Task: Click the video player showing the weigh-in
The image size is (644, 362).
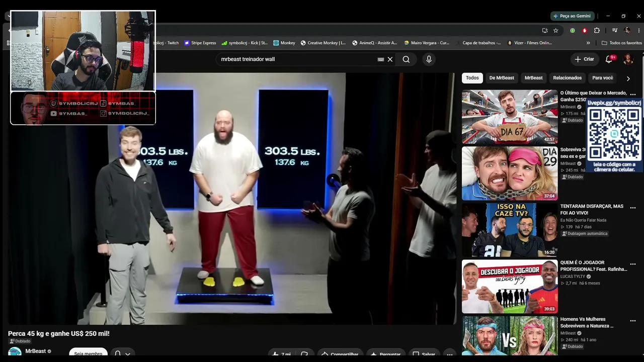Action: coord(231,199)
